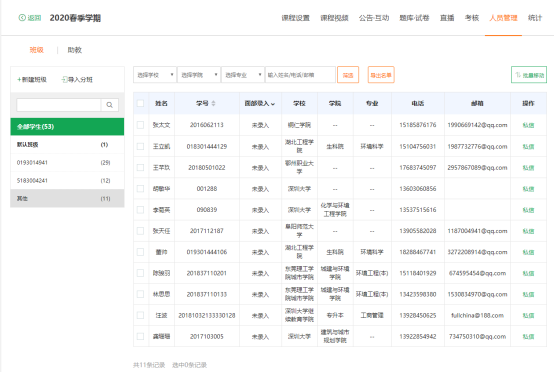Click the 筛选 filter button

click(x=348, y=75)
